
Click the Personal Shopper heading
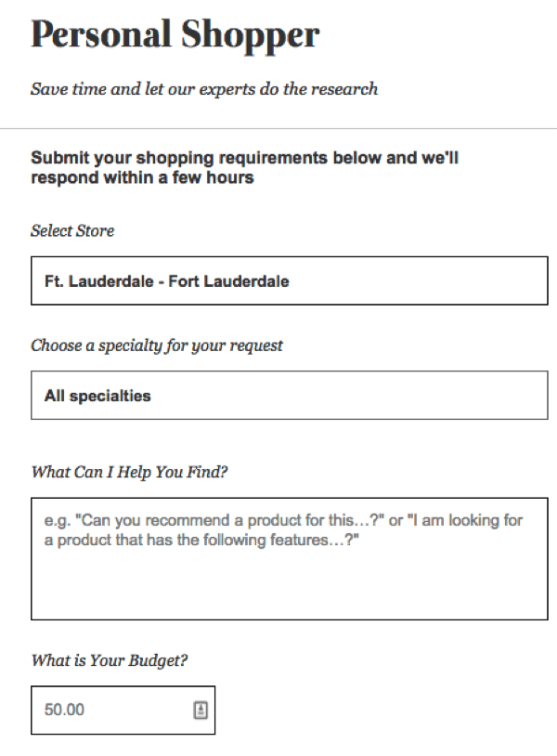tap(175, 35)
